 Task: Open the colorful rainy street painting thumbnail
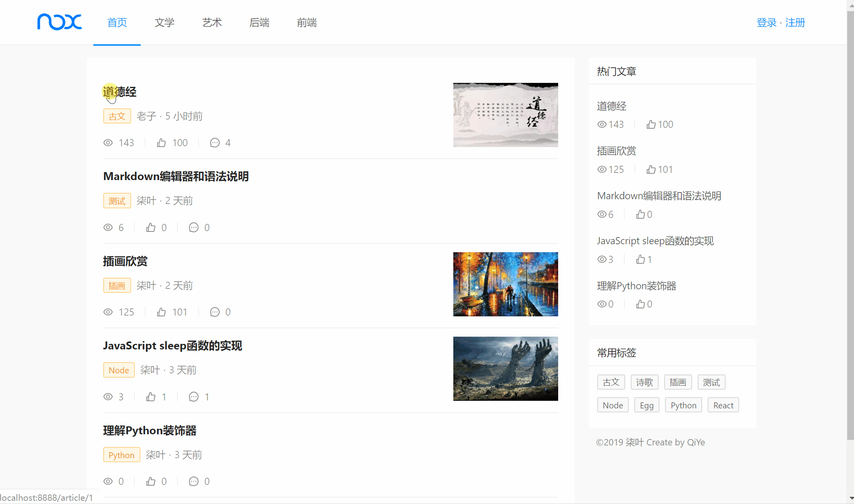click(505, 284)
